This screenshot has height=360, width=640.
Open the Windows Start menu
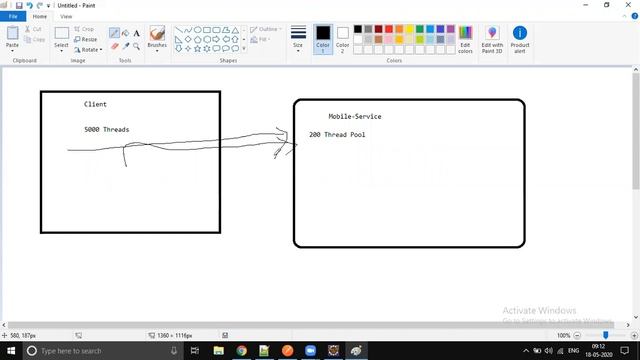coord(11,351)
